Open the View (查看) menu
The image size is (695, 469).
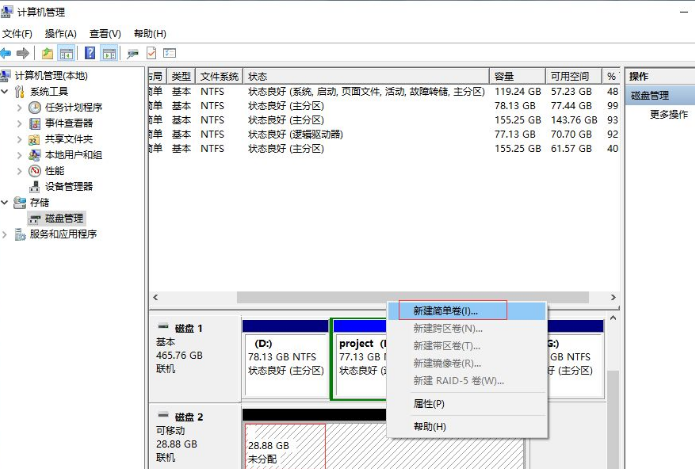pos(105,33)
